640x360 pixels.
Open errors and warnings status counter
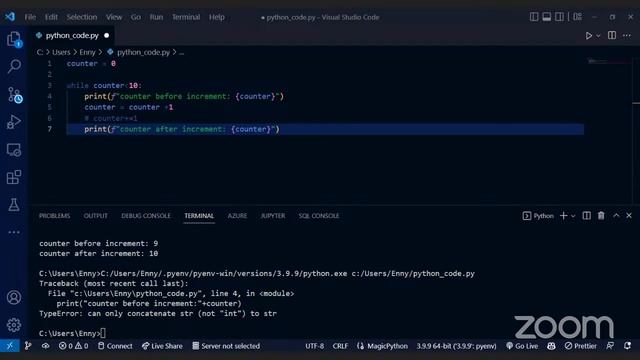coord(73,346)
